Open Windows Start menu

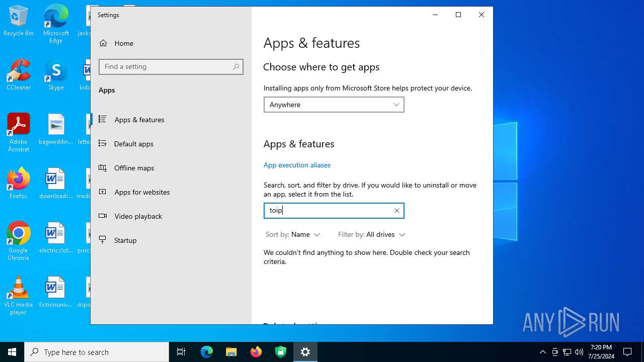[x=12, y=352]
